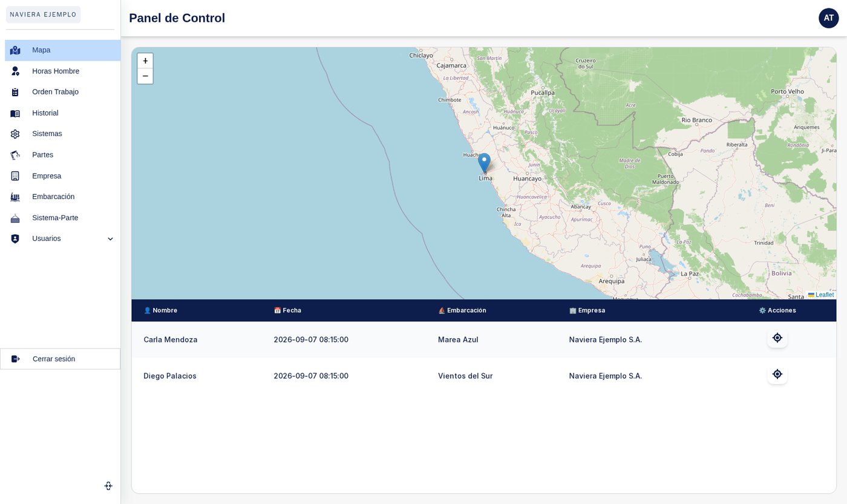
Task: Click the Embarcación ship icon
Action: [x=15, y=197]
